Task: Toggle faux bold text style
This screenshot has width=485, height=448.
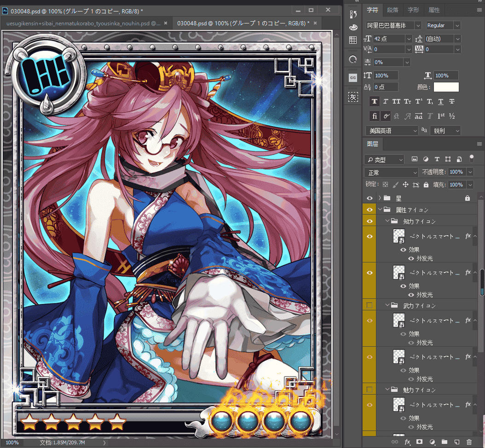Action: [x=374, y=102]
